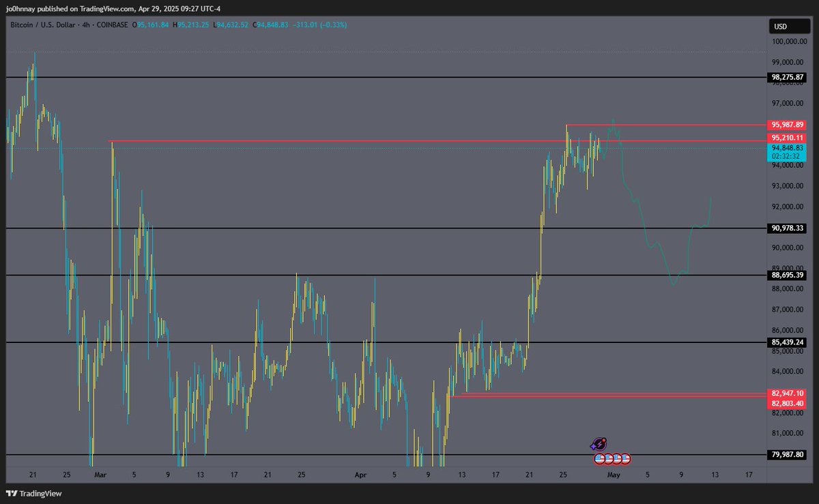Select the 79,987.80 price level label
The height and width of the screenshot is (504, 819).
pos(788,454)
